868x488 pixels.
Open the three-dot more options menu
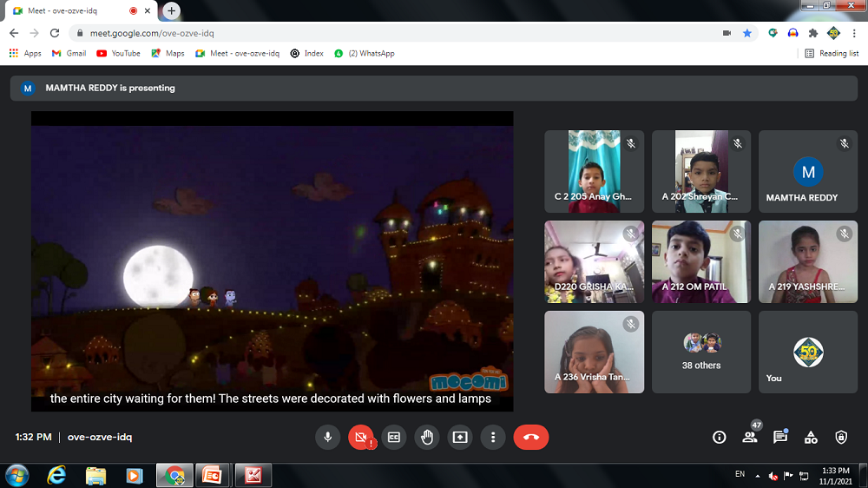tap(492, 438)
